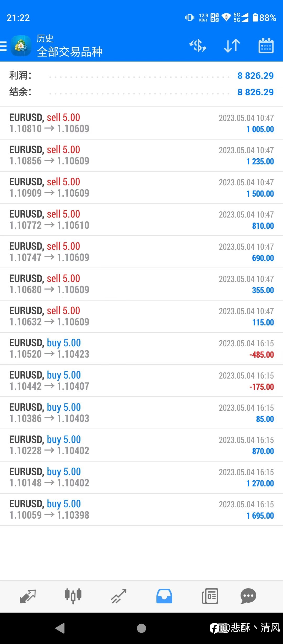
Task: Switch to the Quotes tab icon
Action: click(x=28, y=596)
